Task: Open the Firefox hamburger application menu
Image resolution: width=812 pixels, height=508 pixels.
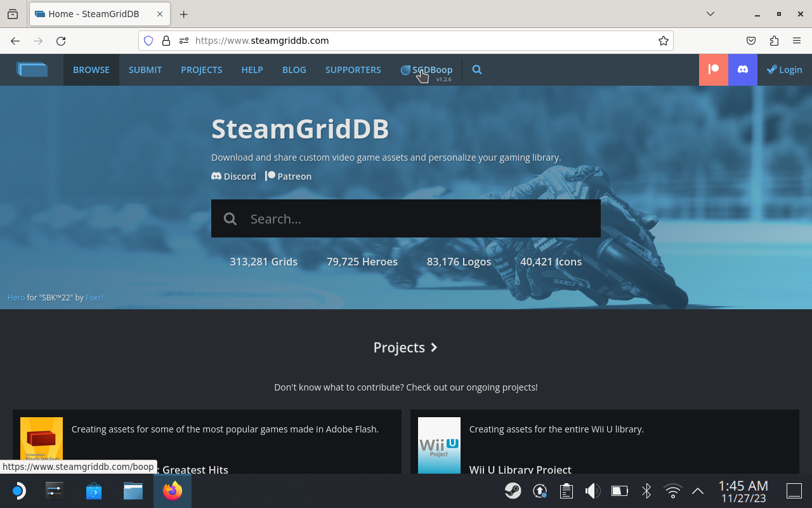Action: (x=797, y=41)
